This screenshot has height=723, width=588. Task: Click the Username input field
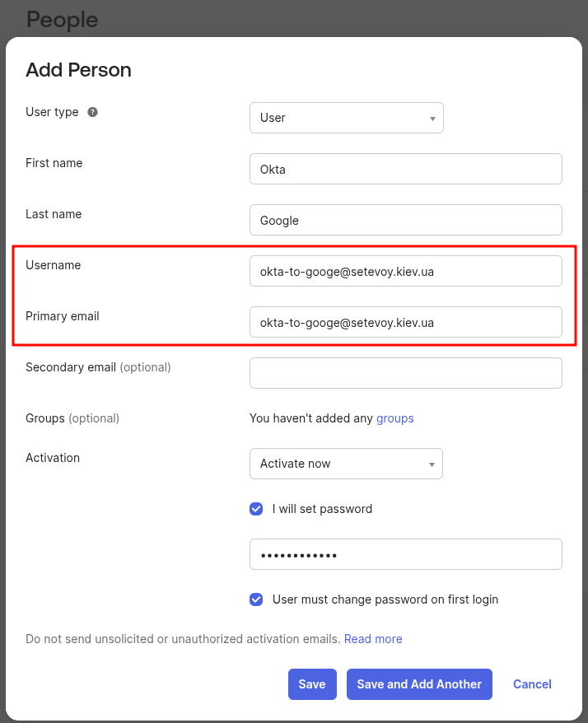coord(405,271)
